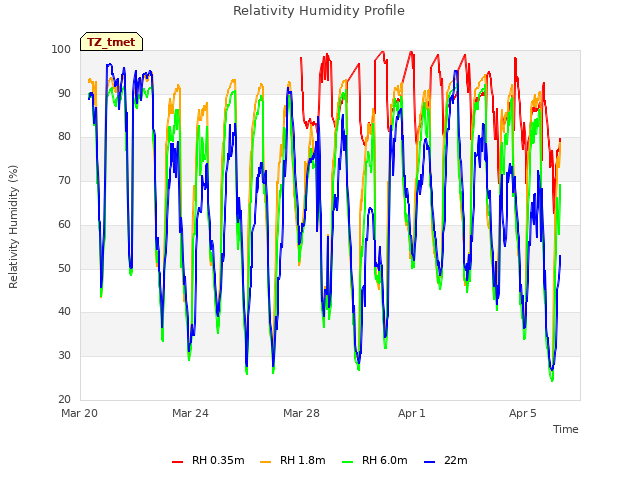This screenshot has height=480, width=640.
Task: Click the Mar 20 x-axis label
Action: pyautogui.click(x=80, y=413)
